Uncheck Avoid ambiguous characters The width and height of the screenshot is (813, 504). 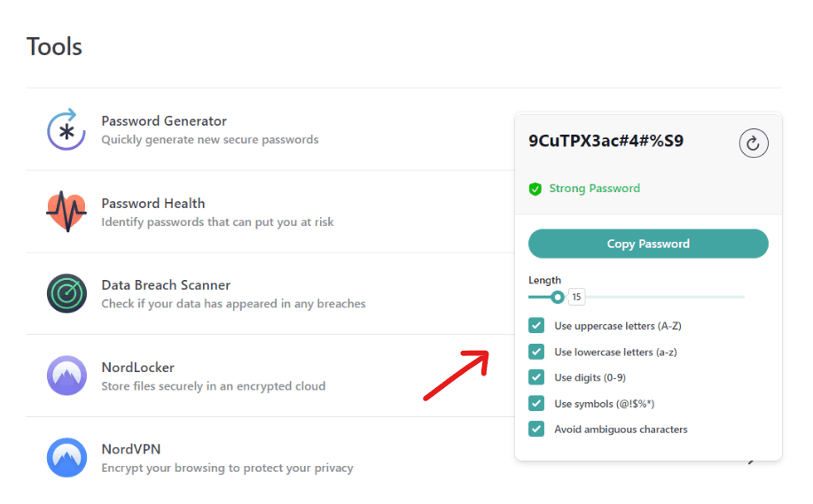(536, 429)
